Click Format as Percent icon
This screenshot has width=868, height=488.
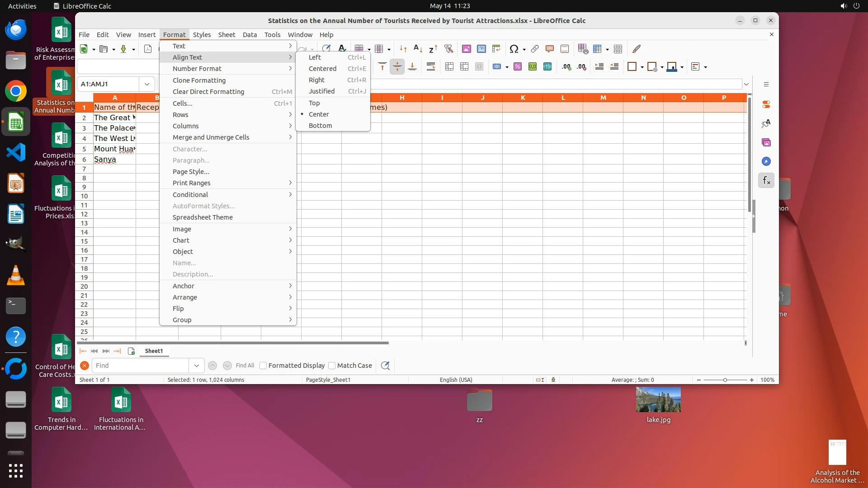point(517,67)
